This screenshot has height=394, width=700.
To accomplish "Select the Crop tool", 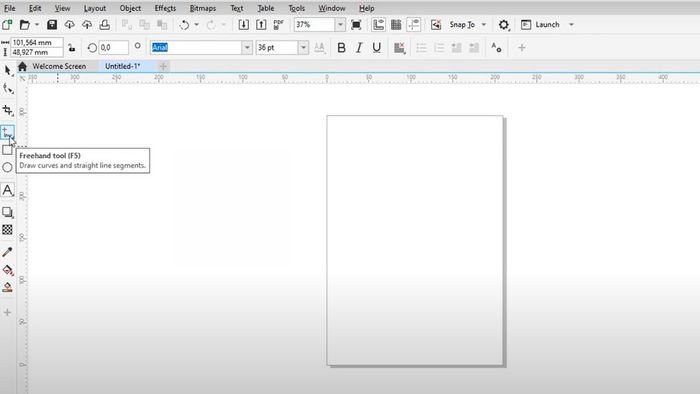I will 8,110.
